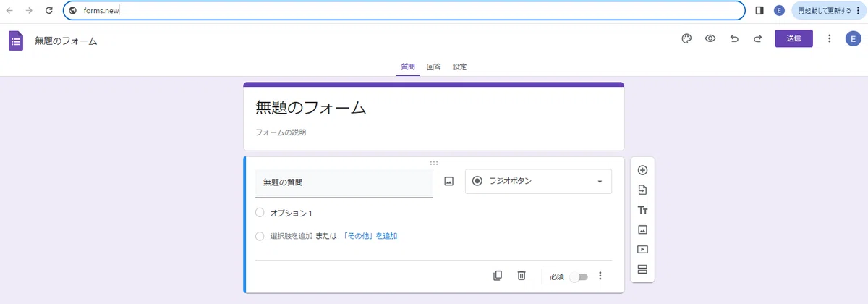Add video icon in side toolbar
868x304 pixels.
642,249
